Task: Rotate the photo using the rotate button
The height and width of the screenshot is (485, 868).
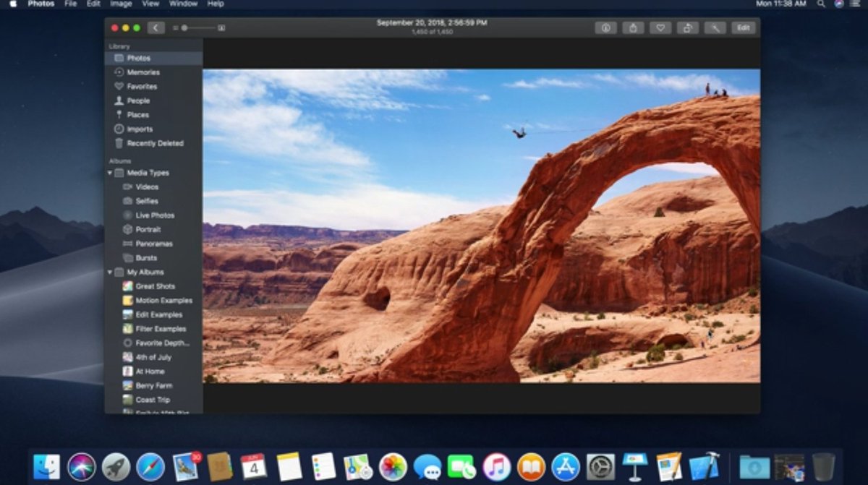Action: (687, 27)
